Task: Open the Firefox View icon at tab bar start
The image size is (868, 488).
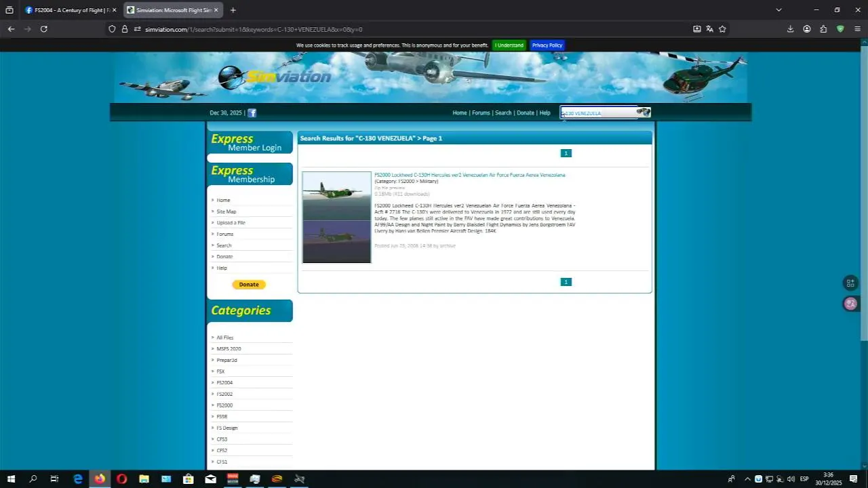Action: (9, 10)
